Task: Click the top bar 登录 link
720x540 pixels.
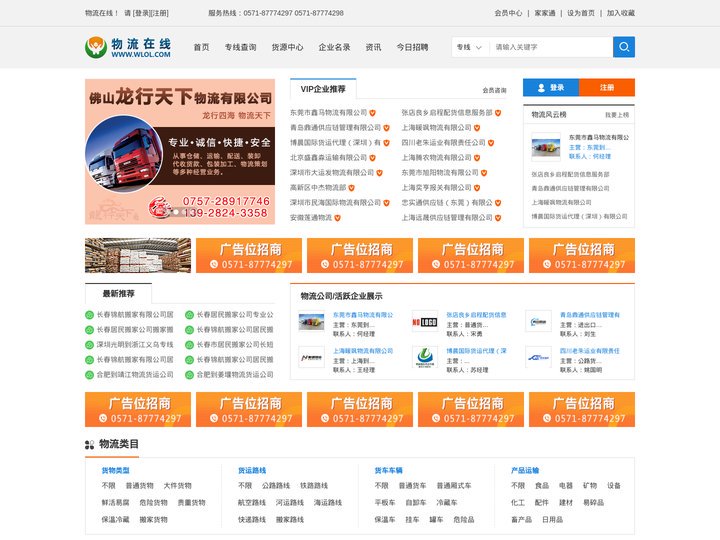Action: (x=141, y=13)
